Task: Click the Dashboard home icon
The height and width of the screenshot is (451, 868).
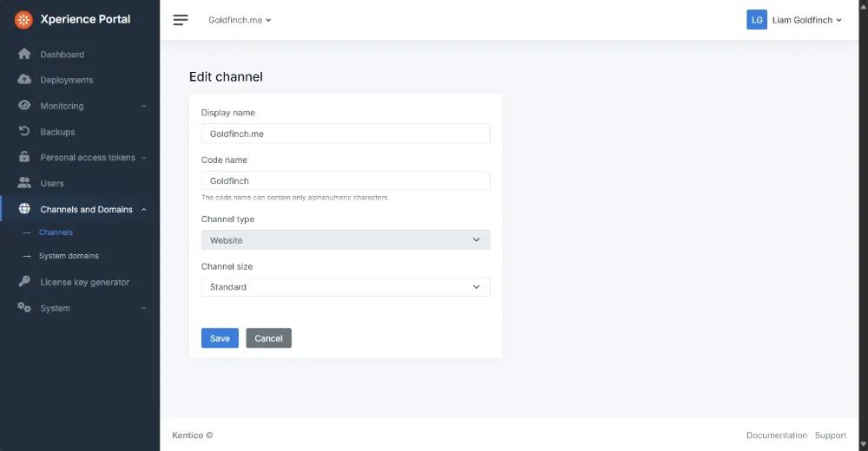Action: click(24, 54)
